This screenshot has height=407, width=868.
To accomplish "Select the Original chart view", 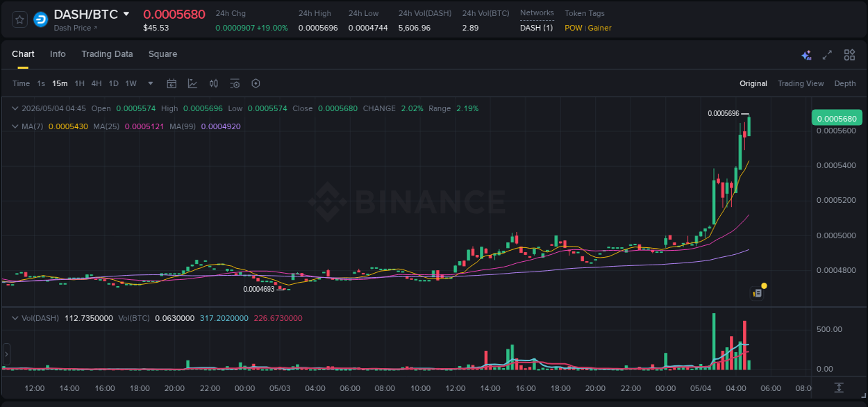I will click(x=753, y=83).
